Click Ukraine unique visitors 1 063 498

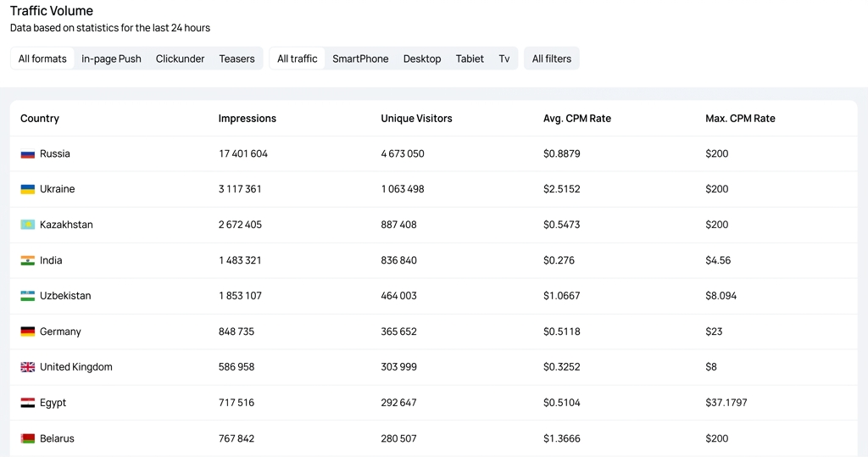403,189
